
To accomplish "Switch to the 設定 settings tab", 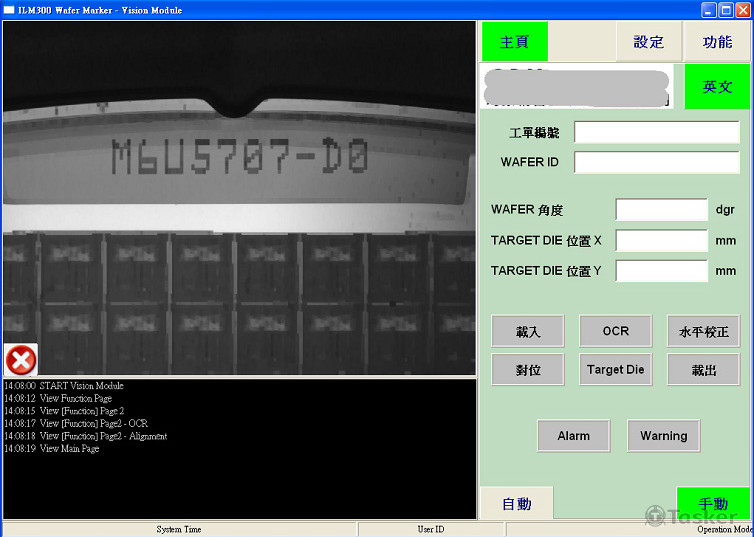I will click(x=648, y=42).
